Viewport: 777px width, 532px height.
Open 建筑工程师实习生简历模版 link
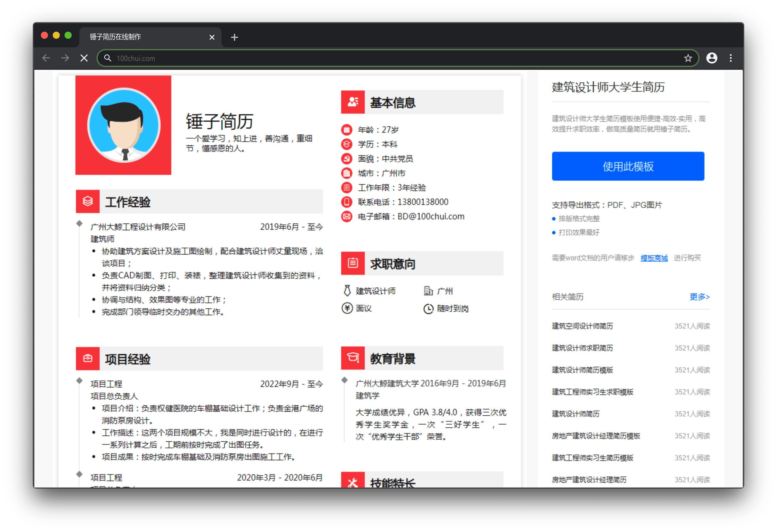tap(593, 457)
